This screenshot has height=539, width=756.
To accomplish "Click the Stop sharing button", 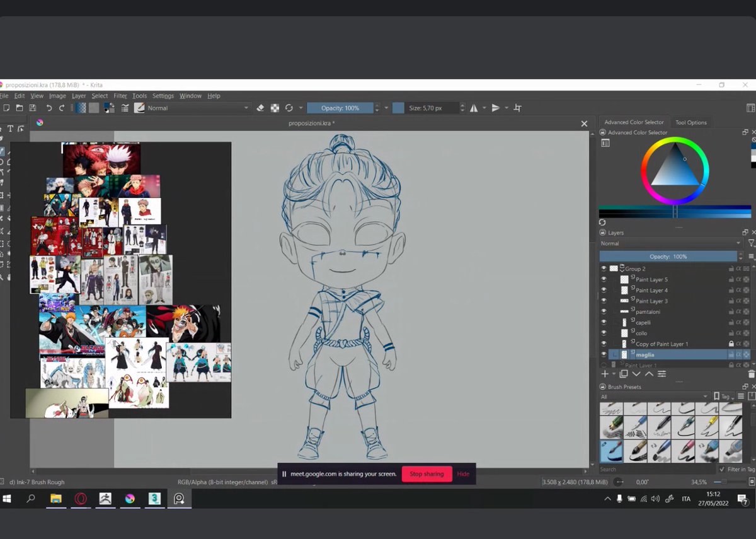I will pyautogui.click(x=427, y=474).
